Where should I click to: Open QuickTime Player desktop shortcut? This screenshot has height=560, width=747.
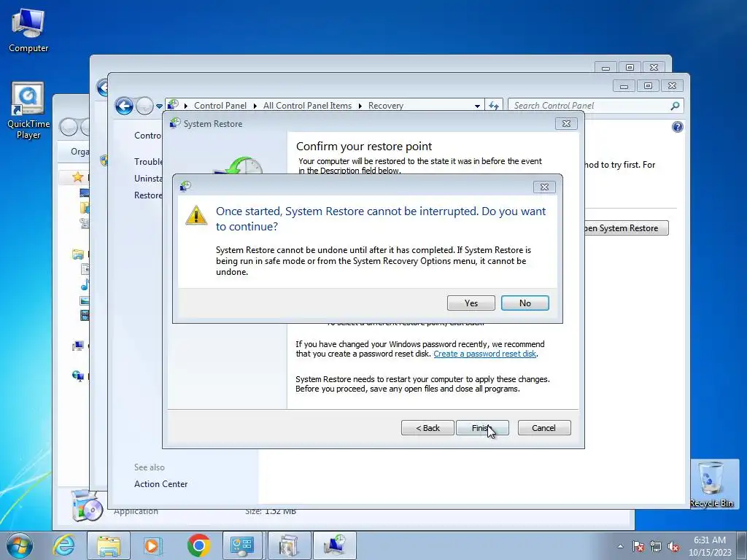coord(28,111)
